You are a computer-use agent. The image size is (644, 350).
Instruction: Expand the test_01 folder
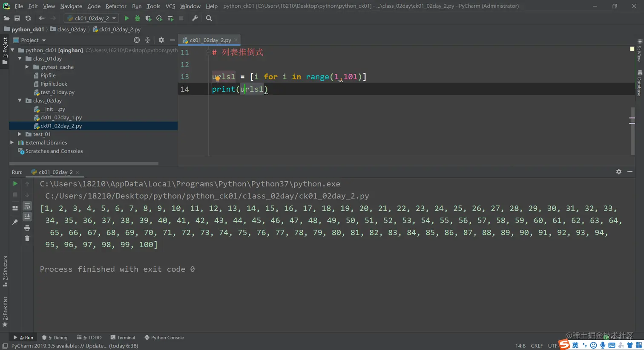click(x=20, y=134)
